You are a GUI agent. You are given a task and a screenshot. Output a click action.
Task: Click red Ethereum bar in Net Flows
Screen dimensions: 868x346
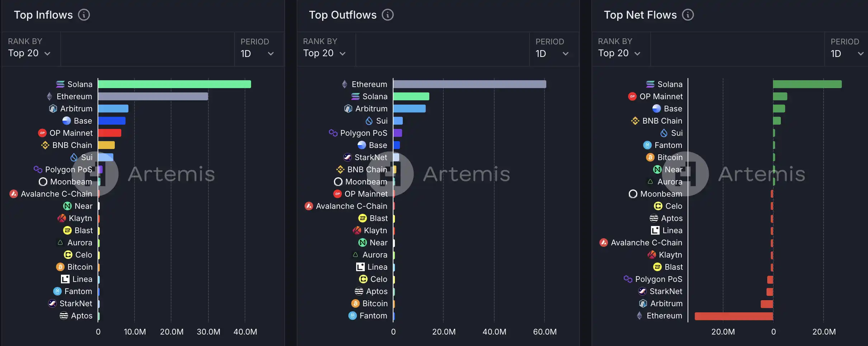(733, 316)
